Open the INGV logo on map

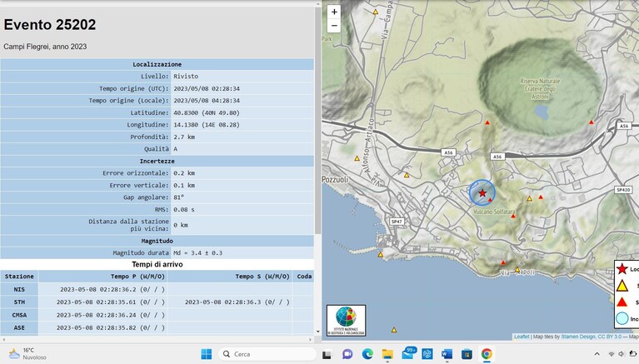(346, 321)
